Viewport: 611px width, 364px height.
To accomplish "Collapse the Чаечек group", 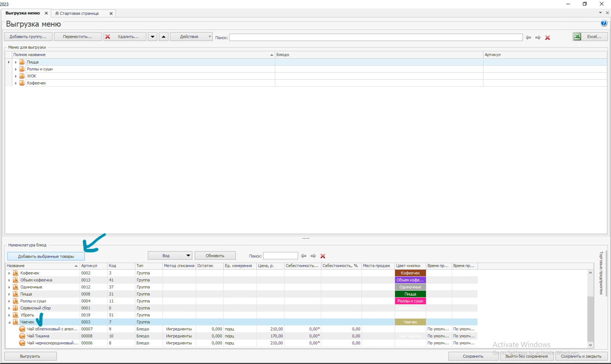I will point(9,322).
